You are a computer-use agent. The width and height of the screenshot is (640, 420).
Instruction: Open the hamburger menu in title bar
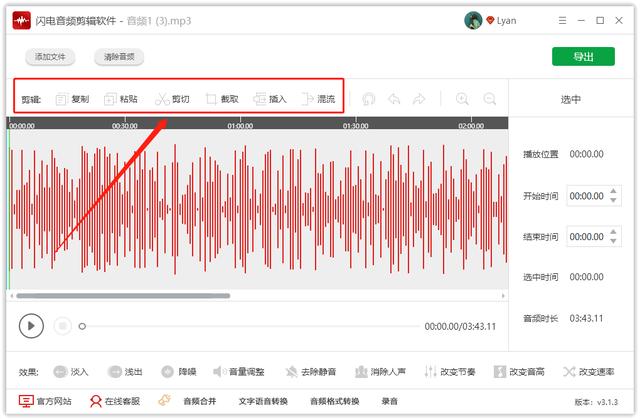562,20
